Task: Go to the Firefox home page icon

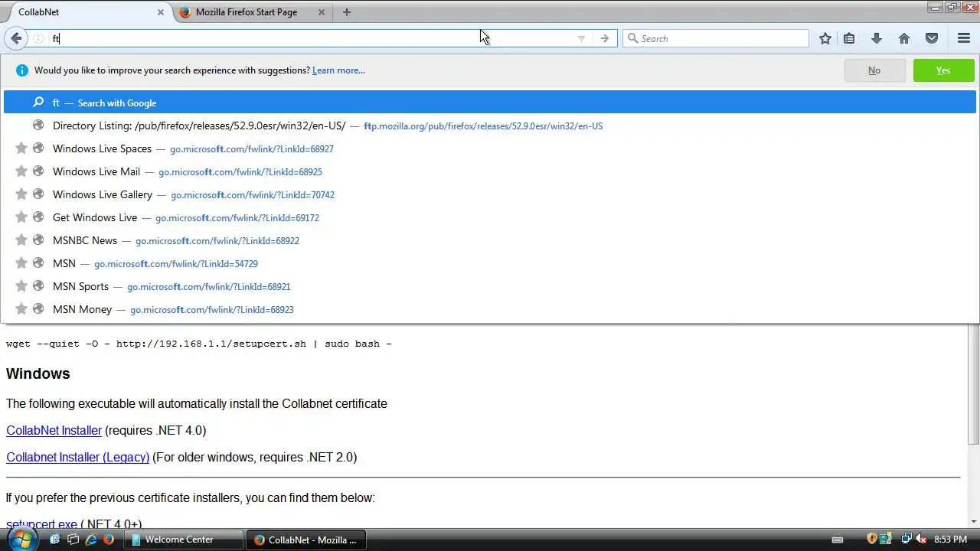Action: pos(904,38)
